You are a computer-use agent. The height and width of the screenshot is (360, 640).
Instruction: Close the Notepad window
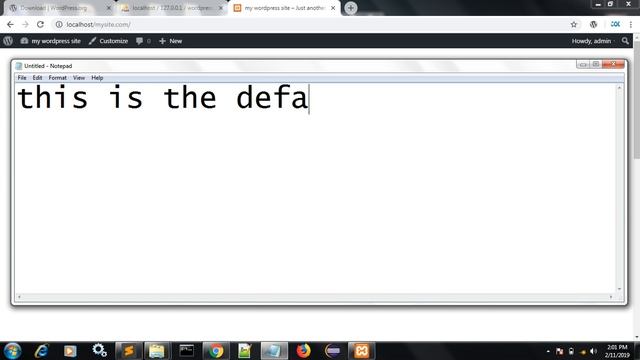pyautogui.click(x=613, y=64)
